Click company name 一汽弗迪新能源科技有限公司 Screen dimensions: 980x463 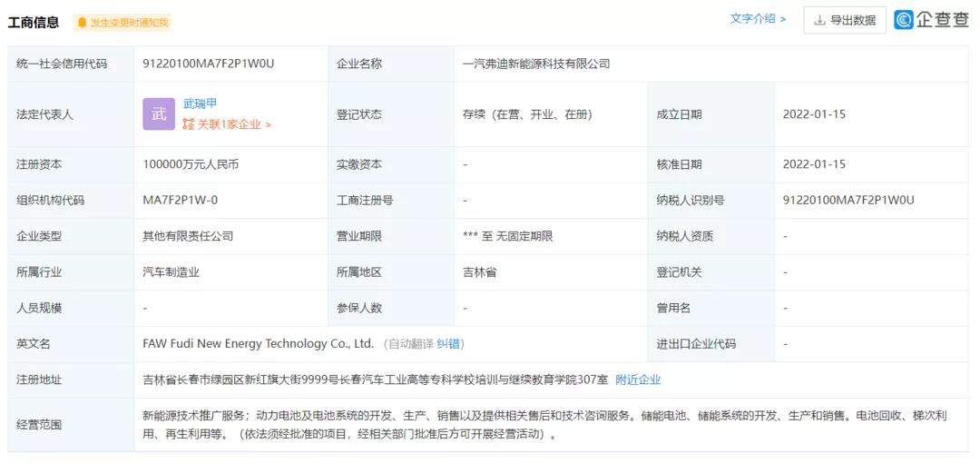click(535, 64)
